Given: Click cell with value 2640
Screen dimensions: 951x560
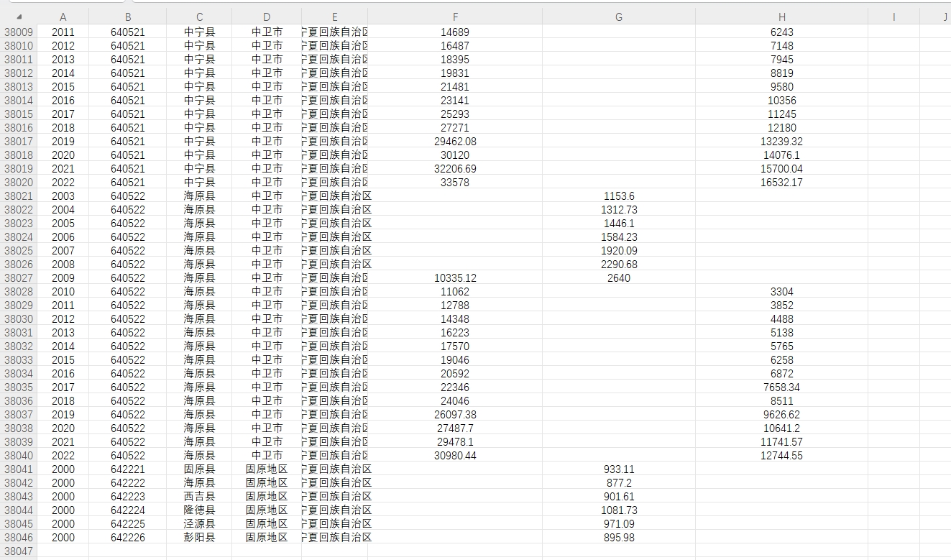Looking at the screenshot, I should (x=619, y=277).
